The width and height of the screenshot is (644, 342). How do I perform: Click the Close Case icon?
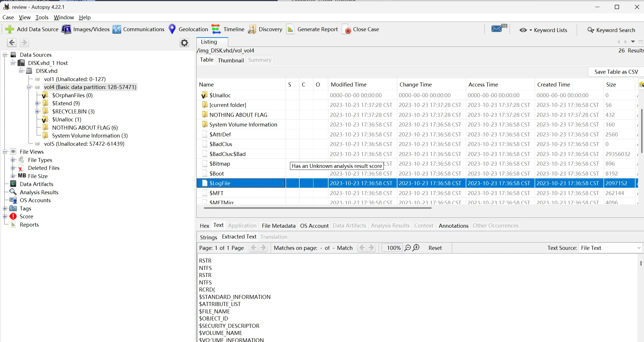click(346, 29)
